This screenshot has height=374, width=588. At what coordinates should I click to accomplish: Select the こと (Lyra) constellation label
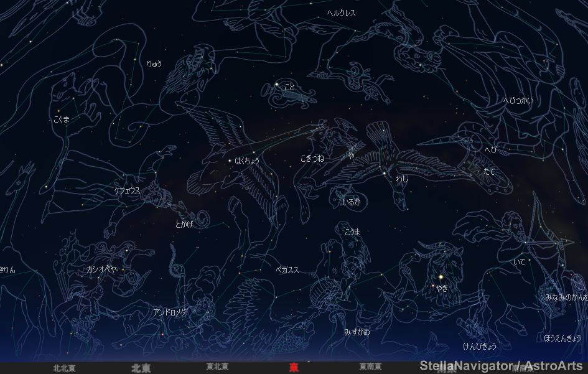click(289, 87)
